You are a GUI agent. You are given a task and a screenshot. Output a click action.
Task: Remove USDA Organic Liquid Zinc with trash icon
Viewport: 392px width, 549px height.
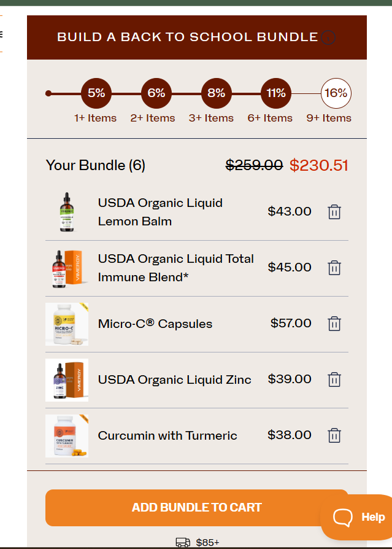(334, 380)
